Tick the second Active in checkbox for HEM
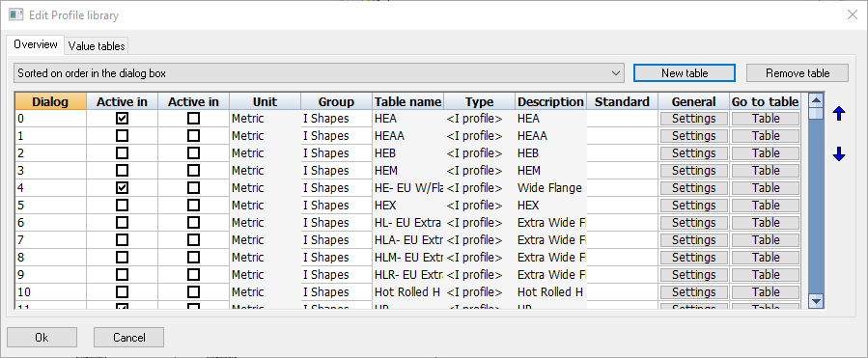 pyautogui.click(x=194, y=171)
